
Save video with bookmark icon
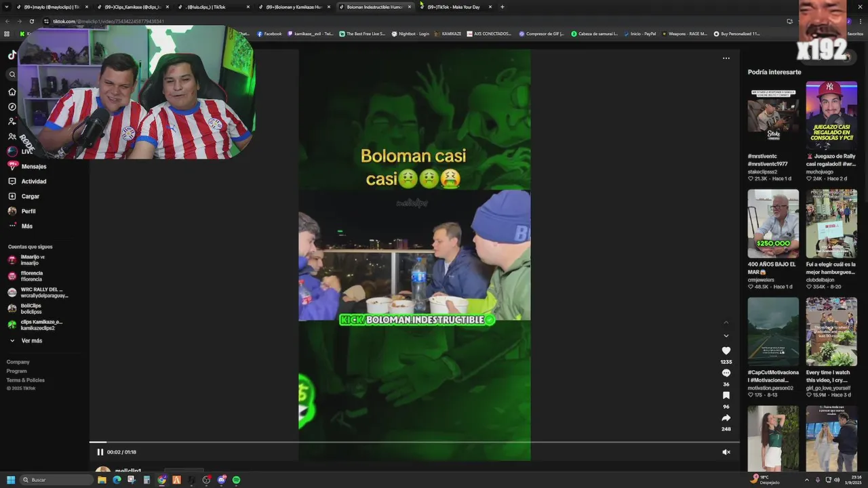coord(726,395)
